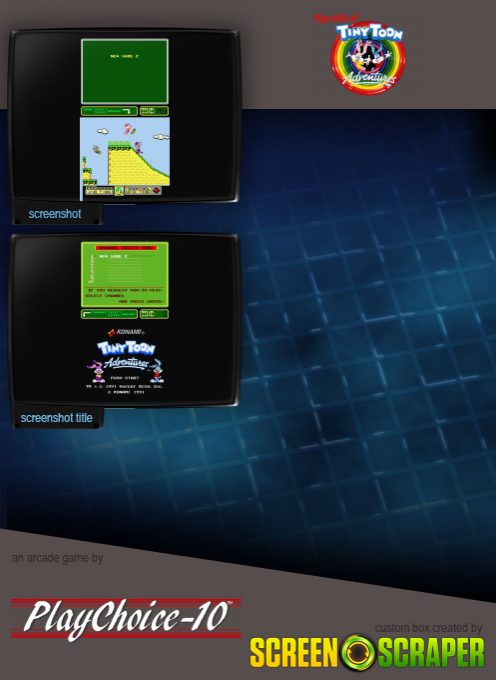Click the Konami logo on title screen
The height and width of the screenshot is (680, 496).
coord(126,332)
